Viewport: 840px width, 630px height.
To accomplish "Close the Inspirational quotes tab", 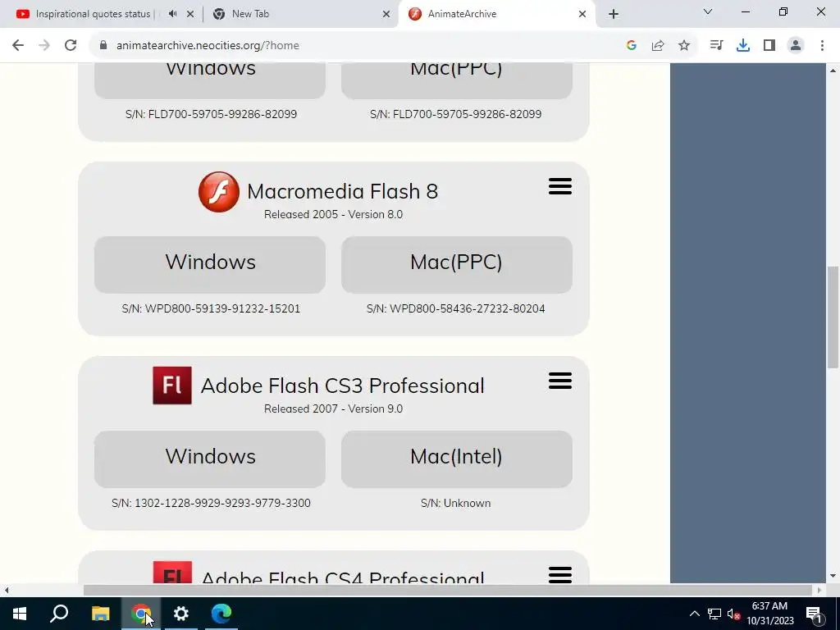I will pos(190,14).
